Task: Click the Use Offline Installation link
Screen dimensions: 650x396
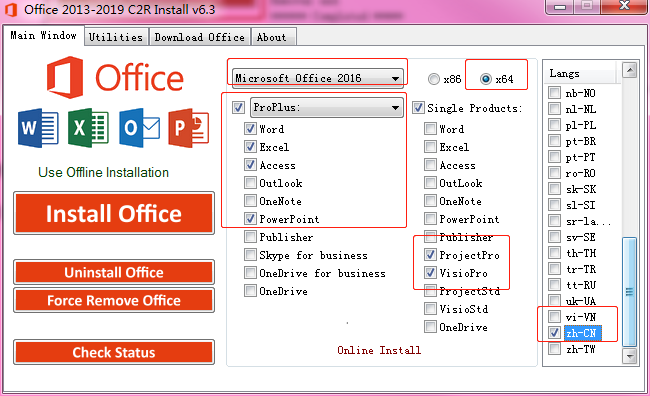Action: coord(104,172)
